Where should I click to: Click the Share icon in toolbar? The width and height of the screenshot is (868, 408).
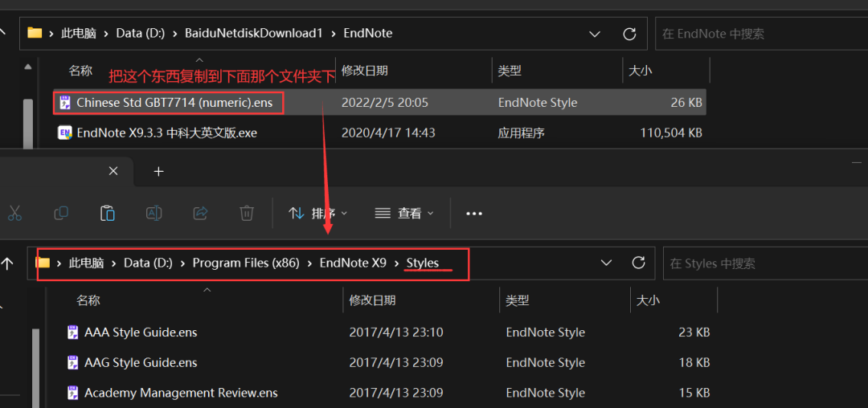(200, 213)
